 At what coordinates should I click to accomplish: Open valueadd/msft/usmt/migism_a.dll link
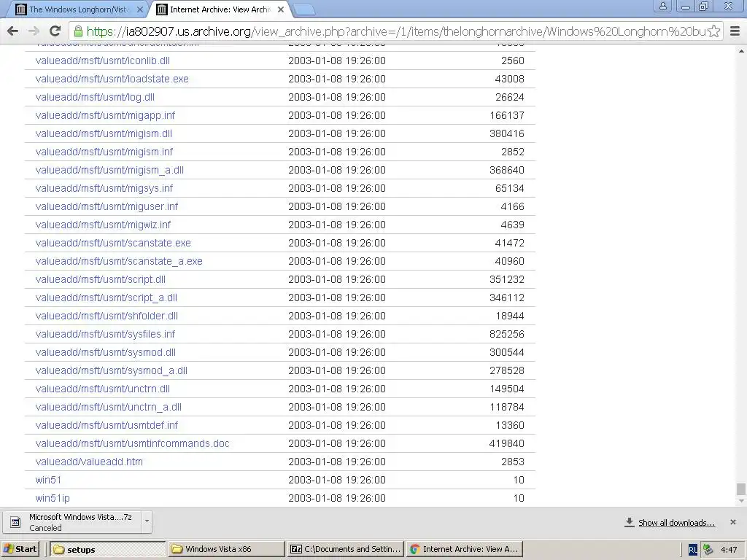109,170
